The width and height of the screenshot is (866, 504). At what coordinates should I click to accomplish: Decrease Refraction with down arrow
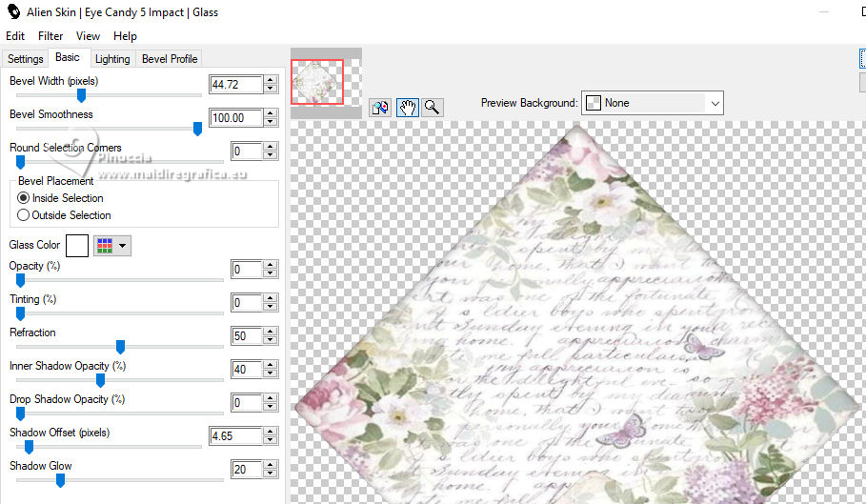271,340
